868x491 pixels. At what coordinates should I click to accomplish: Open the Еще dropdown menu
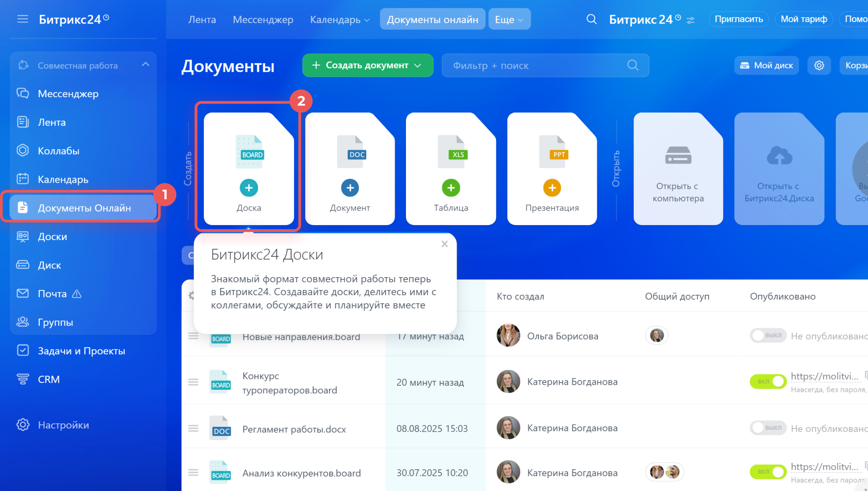pyautogui.click(x=509, y=19)
